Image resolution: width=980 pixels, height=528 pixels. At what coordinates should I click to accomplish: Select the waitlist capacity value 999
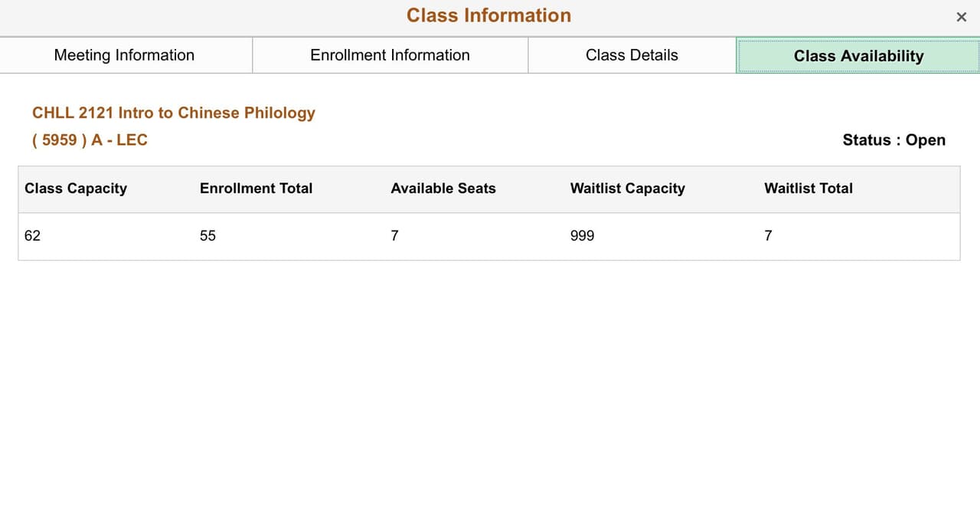[x=583, y=235]
